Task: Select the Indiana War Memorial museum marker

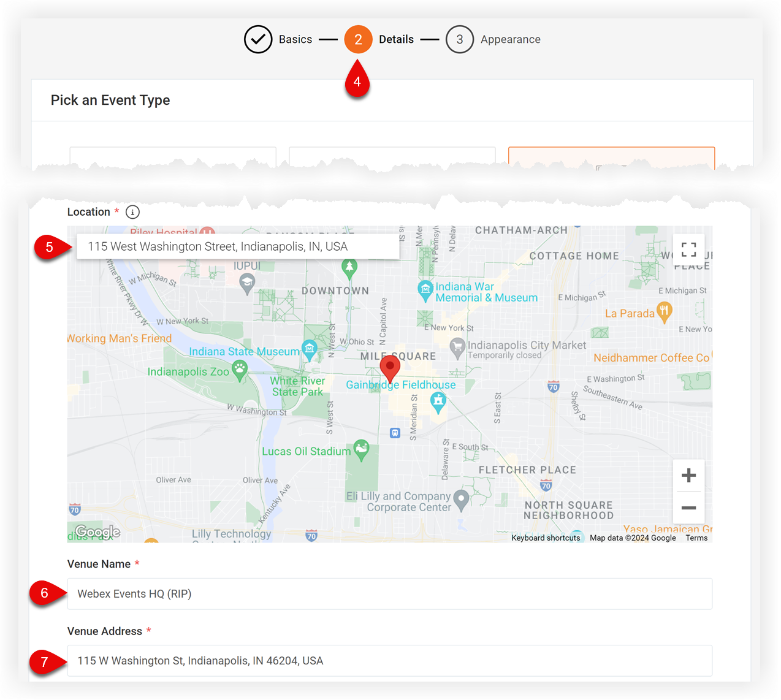Action: click(425, 291)
